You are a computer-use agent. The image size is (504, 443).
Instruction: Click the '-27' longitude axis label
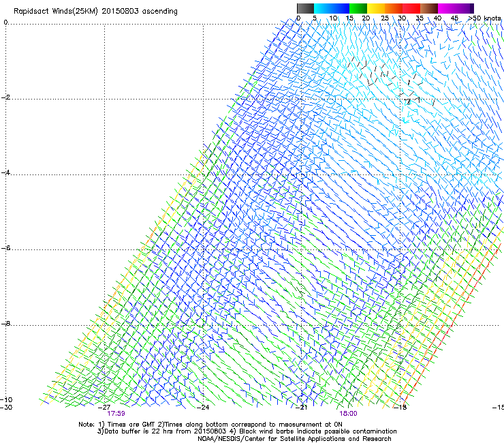[104, 408]
